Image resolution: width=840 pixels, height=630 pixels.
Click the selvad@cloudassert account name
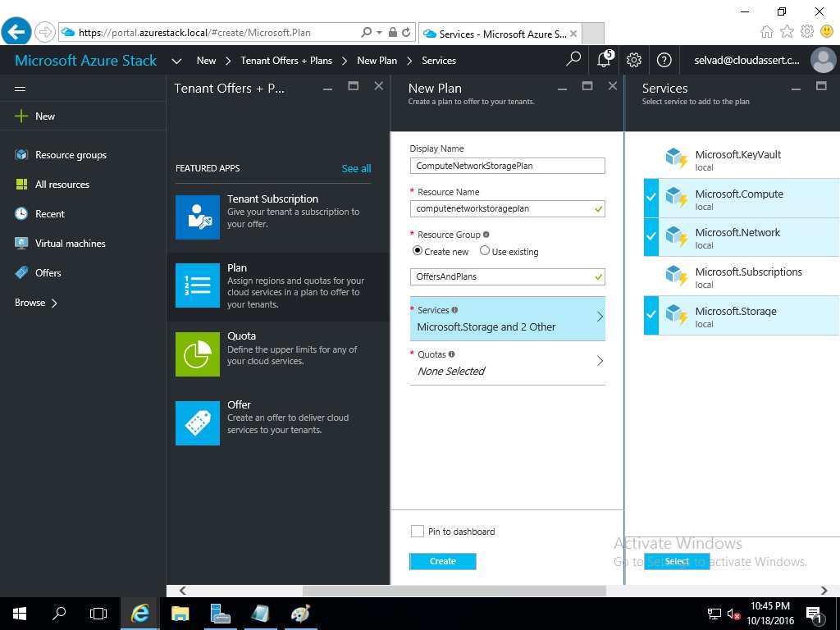click(x=746, y=61)
